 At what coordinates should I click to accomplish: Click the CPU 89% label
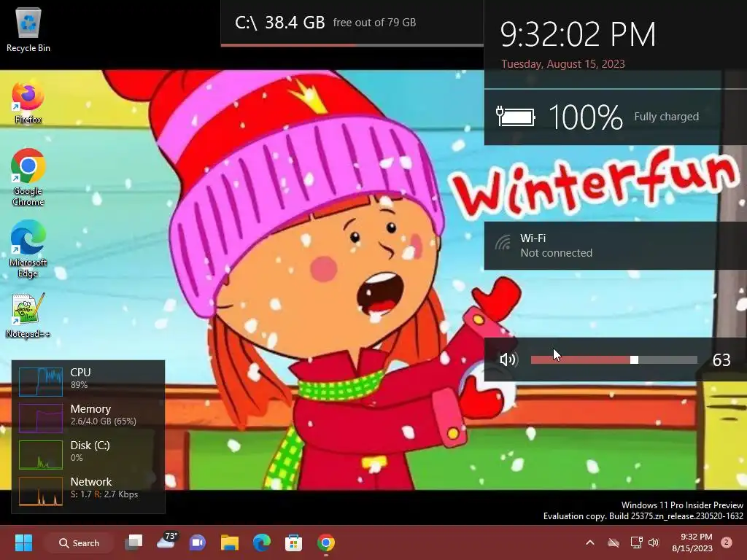coord(80,378)
